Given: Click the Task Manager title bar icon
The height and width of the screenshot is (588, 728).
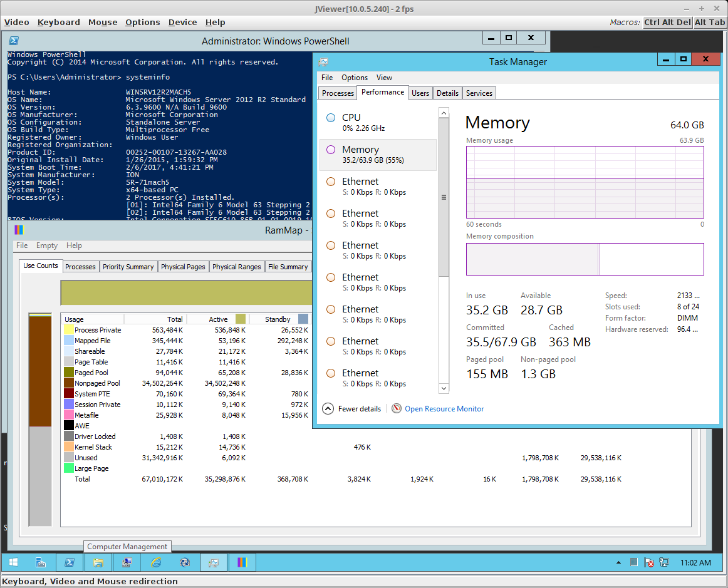Looking at the screenshot, I should [x=324, y=62].
